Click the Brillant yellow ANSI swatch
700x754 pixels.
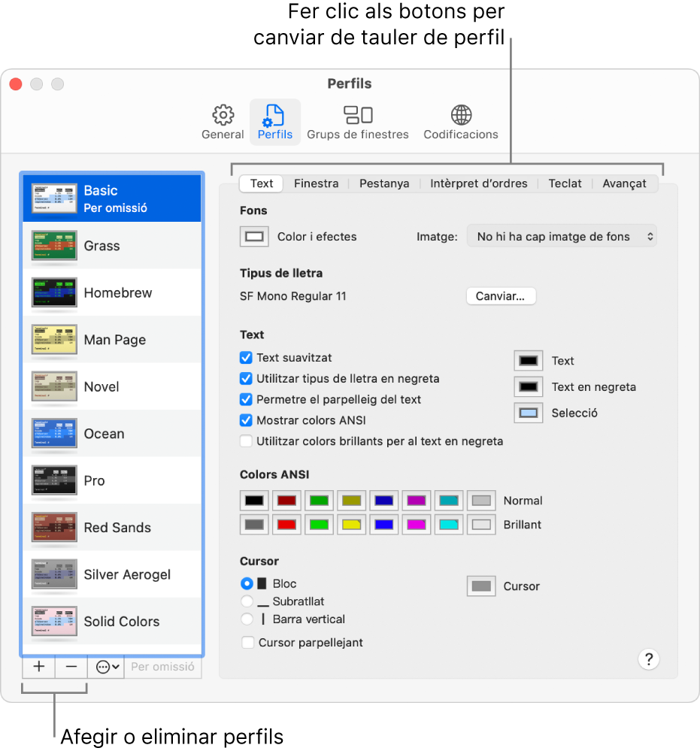pos(352,525)
